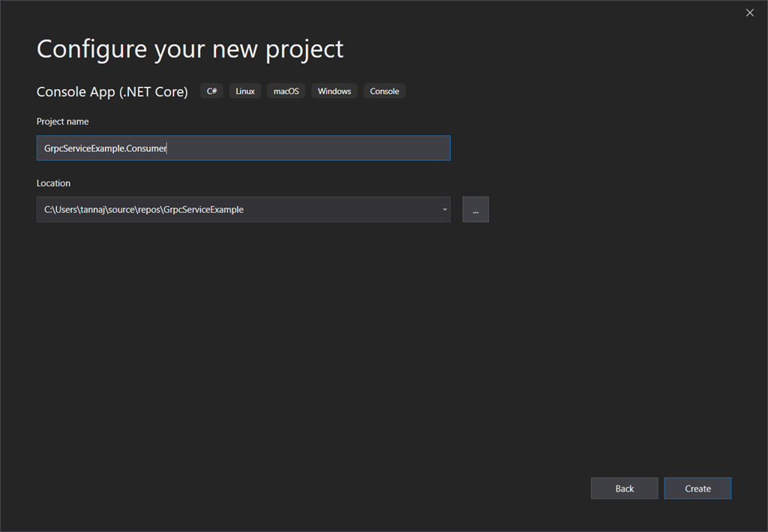Click the macOS platform tag
The height and width of the screenshot is (532, 768).
click(286, 91)
